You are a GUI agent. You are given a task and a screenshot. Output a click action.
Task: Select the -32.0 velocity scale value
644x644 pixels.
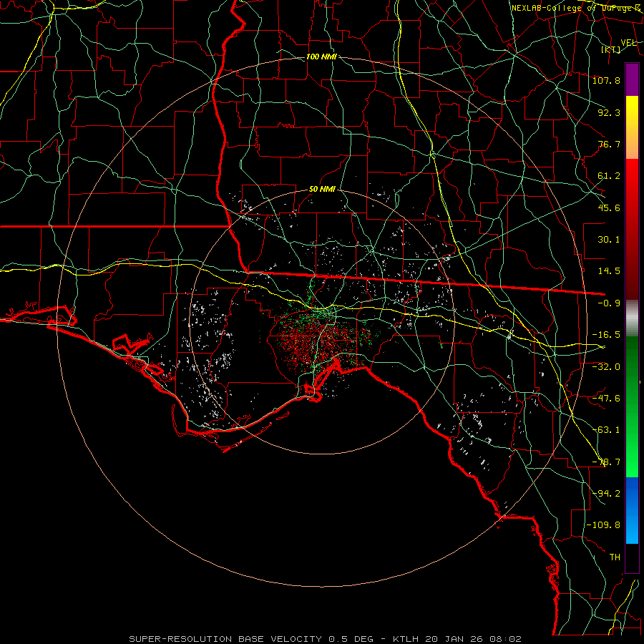tap(606, 367)
